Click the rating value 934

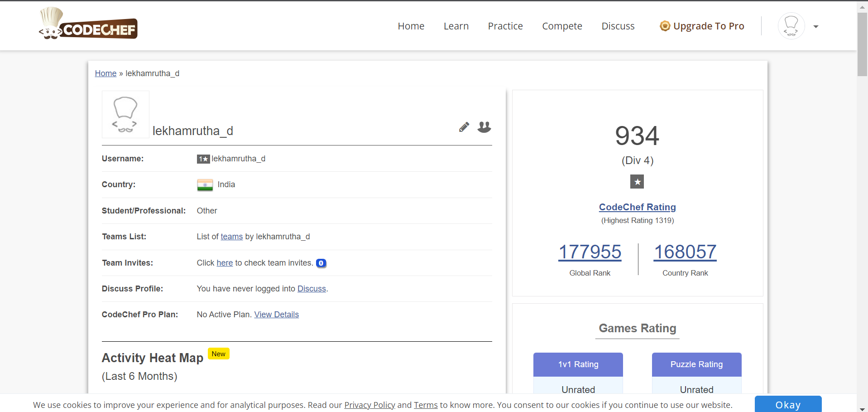point(637,136)
